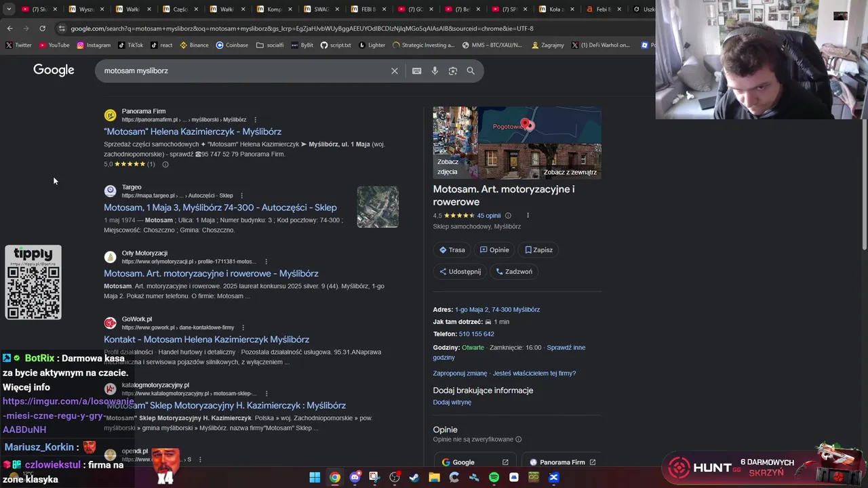Open more options for the Targeo result
The height and width of the screenshot is (488, 868).
pos(241,196)
